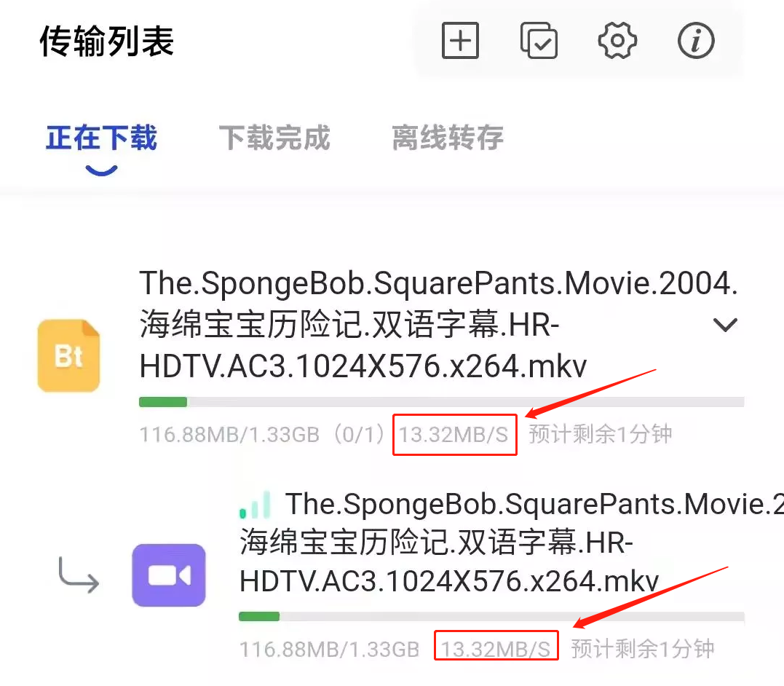Click the video sub-file progress bar
Image resolution: width=784 pixels, height=686 pixels.
(491, 616)
